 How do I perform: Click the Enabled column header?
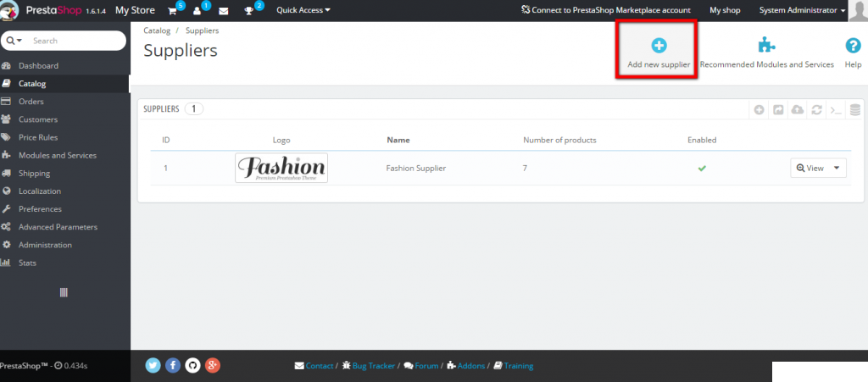pos(702,140)
